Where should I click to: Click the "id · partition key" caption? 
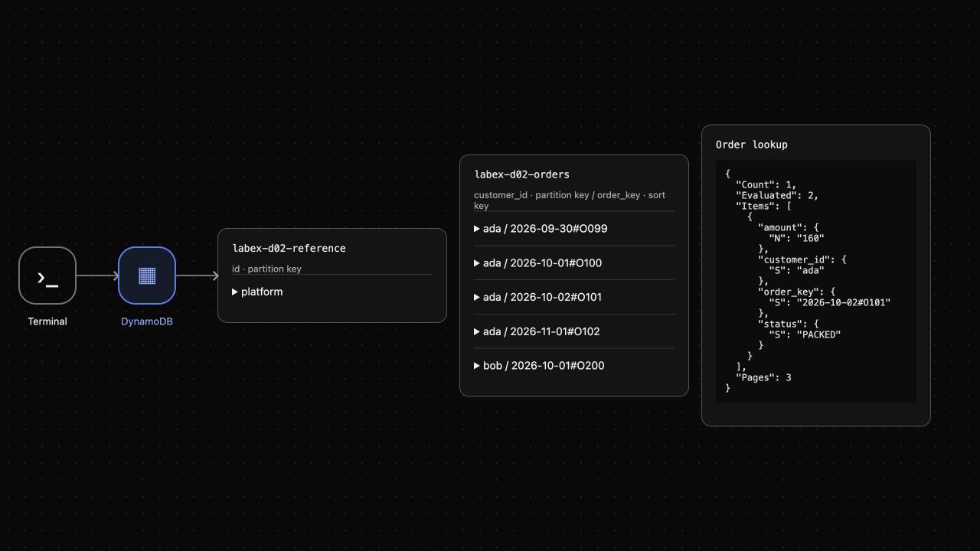coord(267,269)
